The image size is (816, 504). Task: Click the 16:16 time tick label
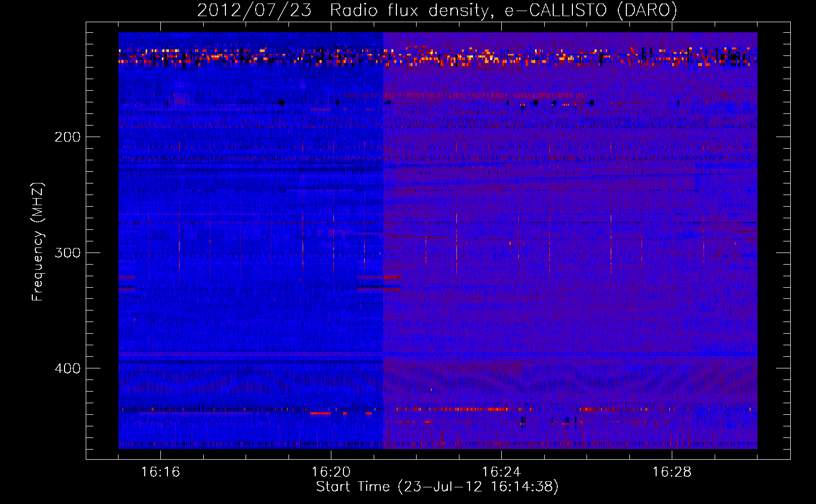[160, 472]
